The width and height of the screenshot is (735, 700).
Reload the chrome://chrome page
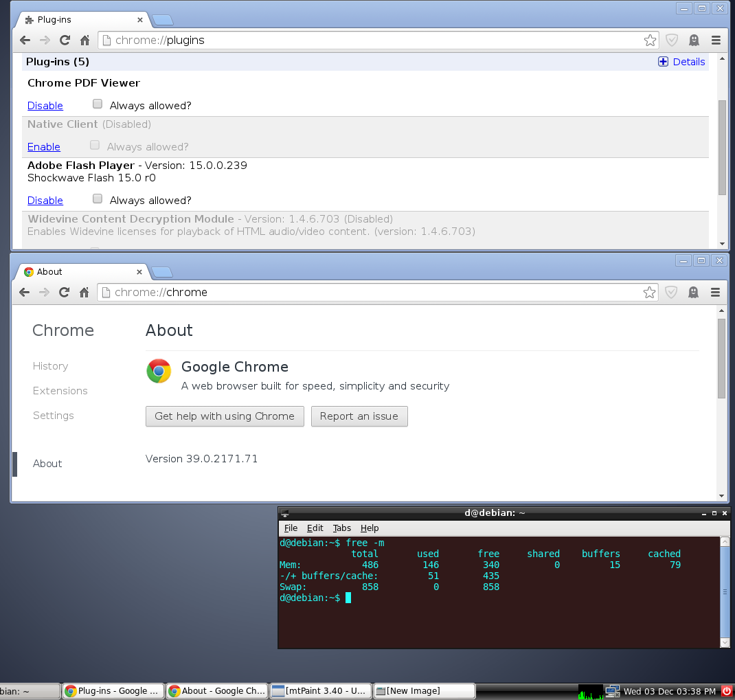[64, 293]
